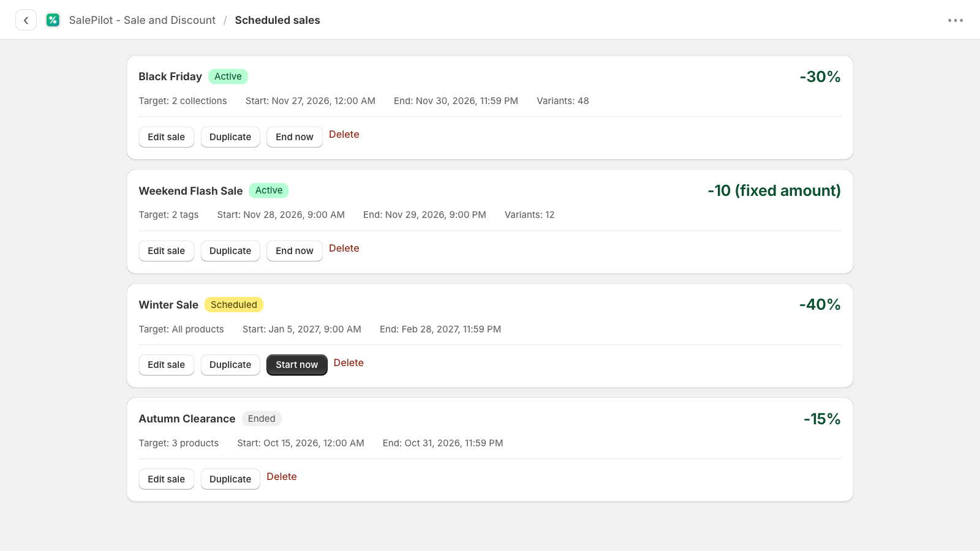The width and height of the screenshot is (980, 551).
Task: Start the Winter Sale now
Action: click(x=297, y=365)
